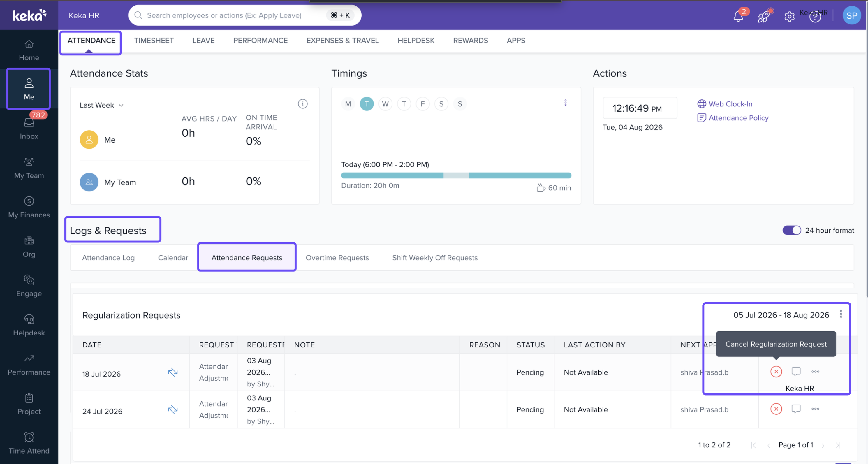This screenshot has height=464, width=868.
Task: Select Friday in Timings week days
Action: [422, 104]
